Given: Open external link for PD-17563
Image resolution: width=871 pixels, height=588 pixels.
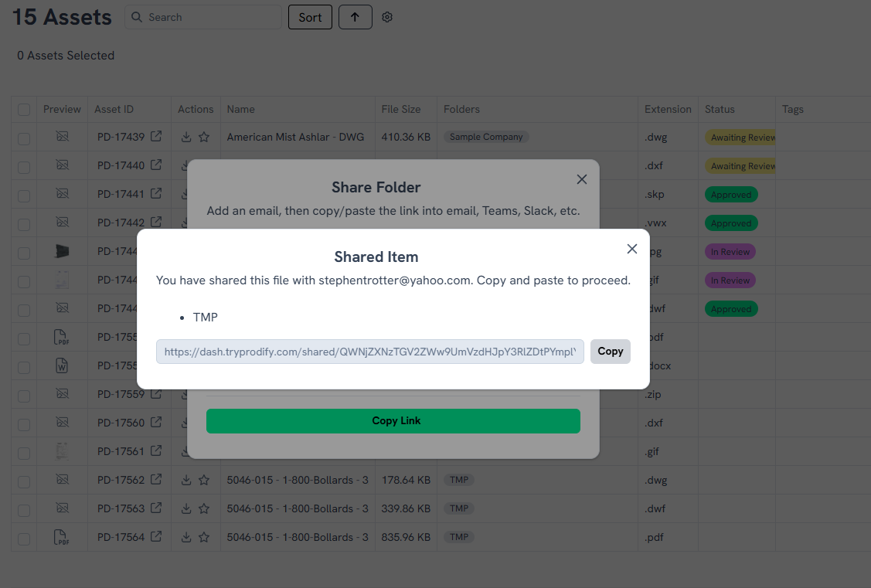Looking at the screenshot, I should (156, 508).
